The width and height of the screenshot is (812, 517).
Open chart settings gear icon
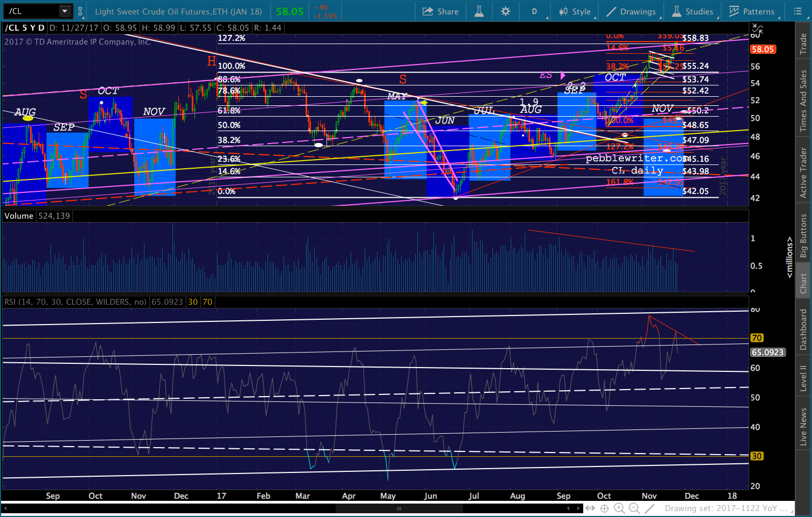[505, 11]
